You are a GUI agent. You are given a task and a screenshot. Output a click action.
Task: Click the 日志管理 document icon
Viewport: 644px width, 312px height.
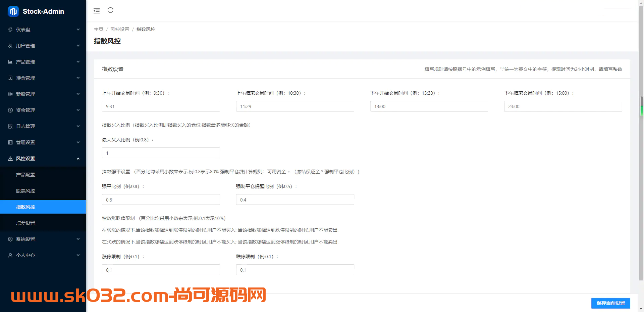[10, 126]
